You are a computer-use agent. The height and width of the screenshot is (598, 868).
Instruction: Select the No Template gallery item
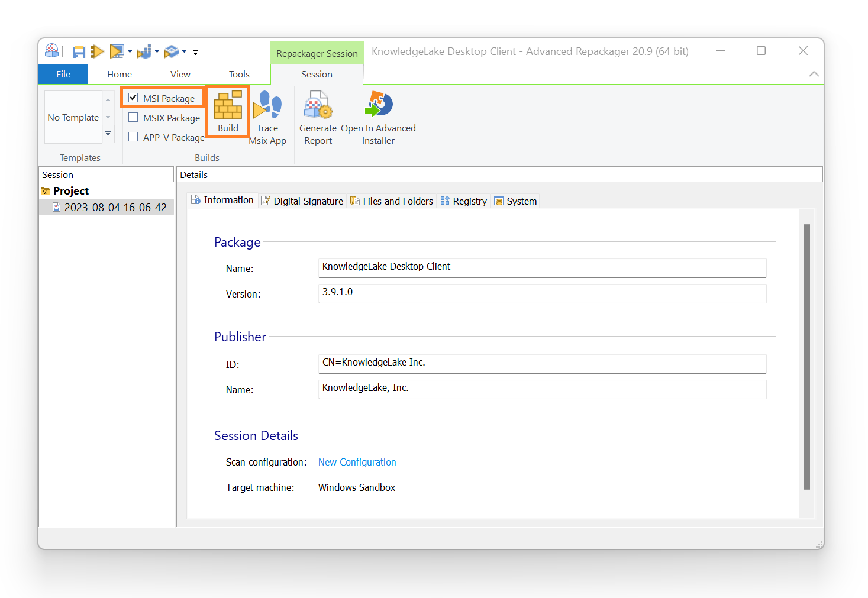click(x=73, y=117)
